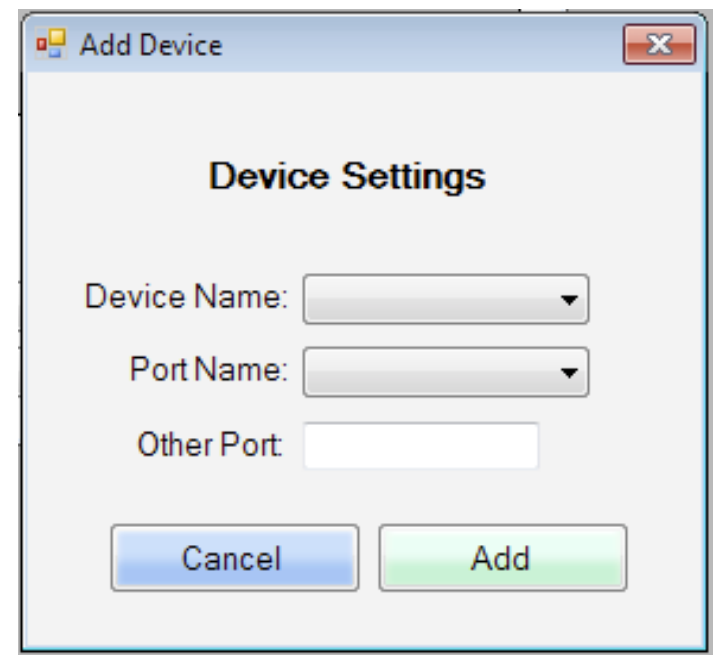724x668 pixels.
Task: Click the "Port Name:" label
Action: [x=209, y=371]
